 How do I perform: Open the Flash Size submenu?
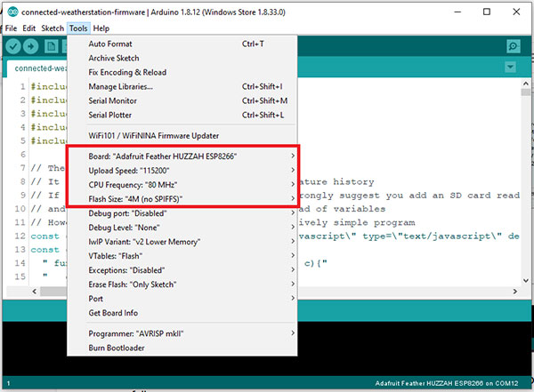click(x=135, y=199)
